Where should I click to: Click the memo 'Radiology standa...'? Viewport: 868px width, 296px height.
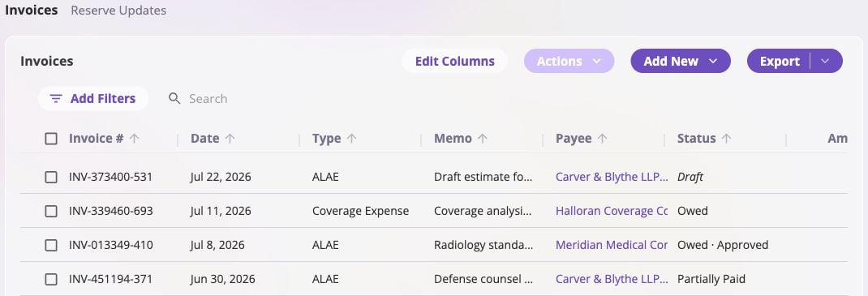pyautogui.click(x=483, y=245)
